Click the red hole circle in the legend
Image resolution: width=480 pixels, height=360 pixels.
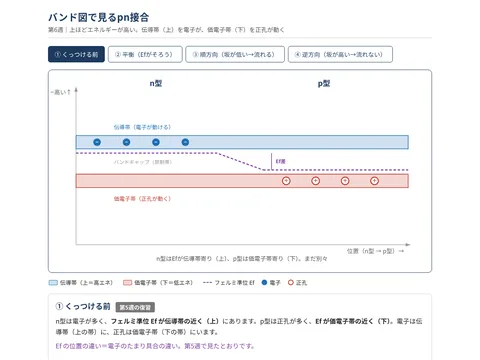point(291,282)
